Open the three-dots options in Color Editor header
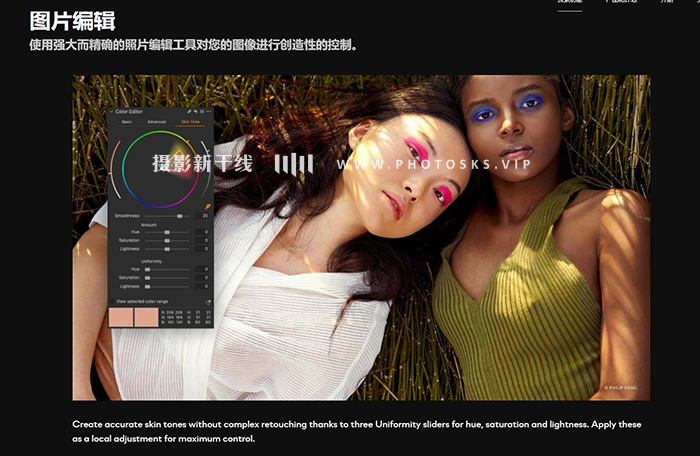This screenshot has height=456, width=700. (208, 111)
